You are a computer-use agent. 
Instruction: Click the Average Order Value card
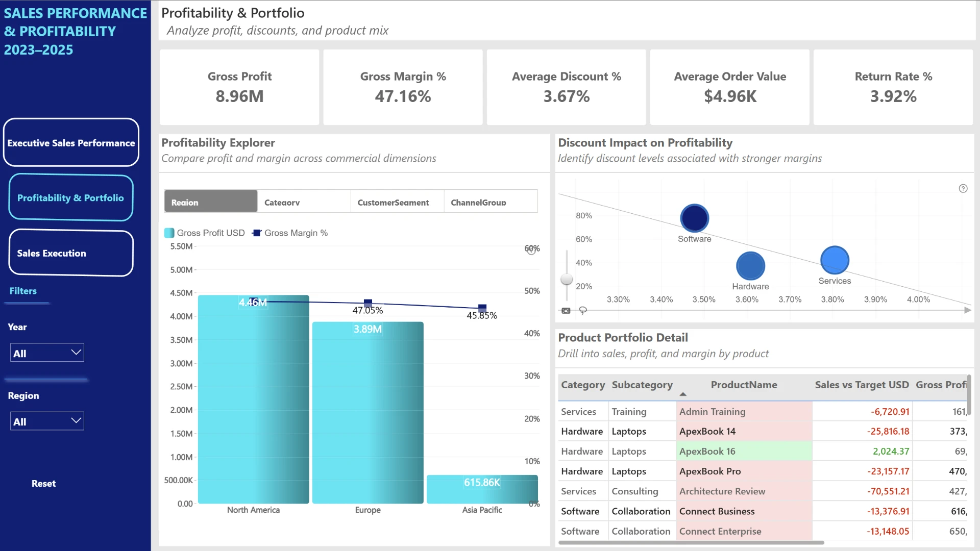click(x=730, y=87)
